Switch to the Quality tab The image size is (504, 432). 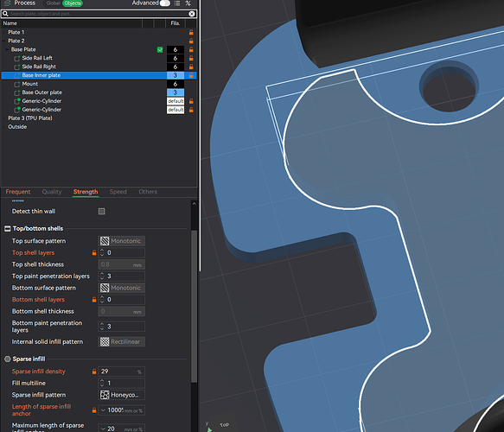tap(52, 192)
